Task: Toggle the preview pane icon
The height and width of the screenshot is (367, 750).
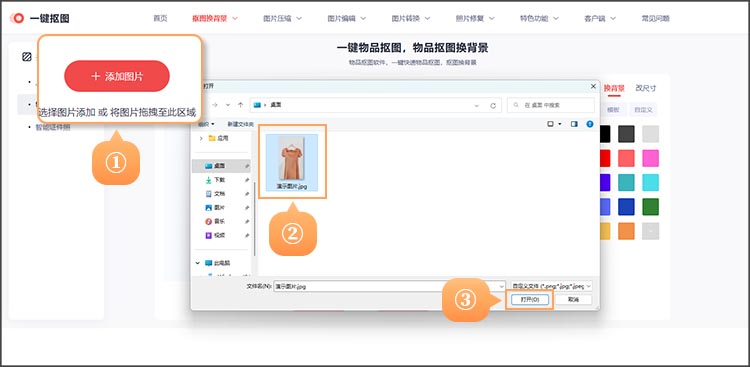Action: 574,124
